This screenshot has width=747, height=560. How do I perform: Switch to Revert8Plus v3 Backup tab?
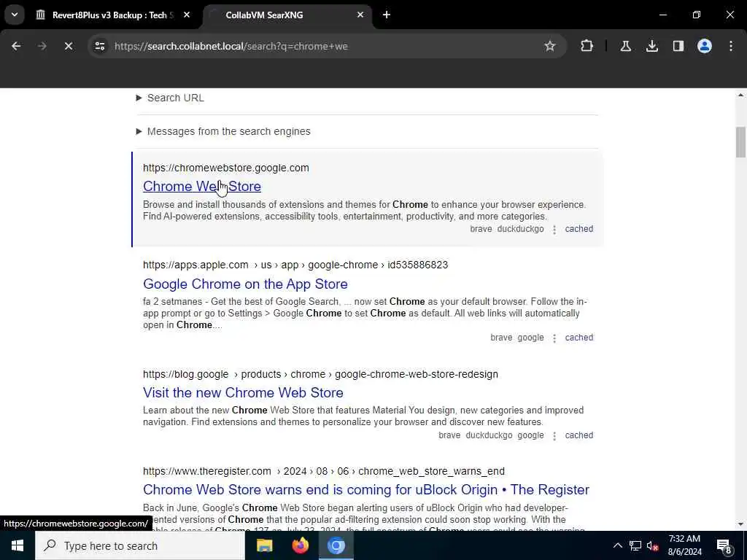coord(112,15)
